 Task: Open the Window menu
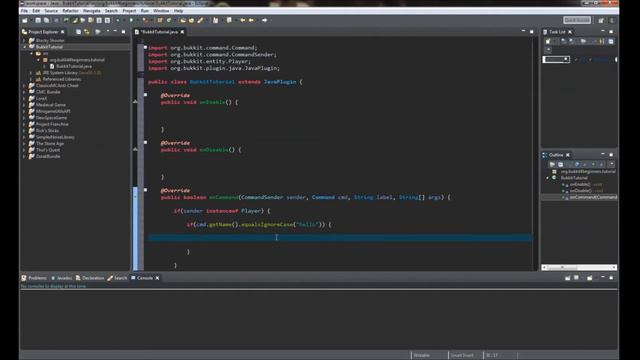tap(161, 11)
